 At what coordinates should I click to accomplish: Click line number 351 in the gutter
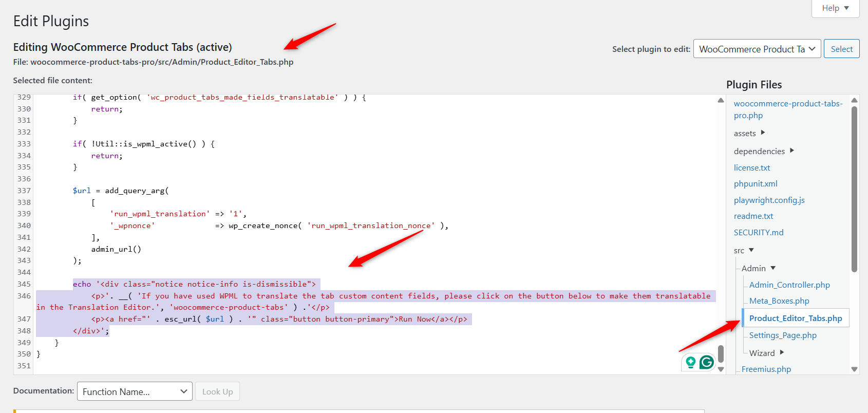(24, 366)
